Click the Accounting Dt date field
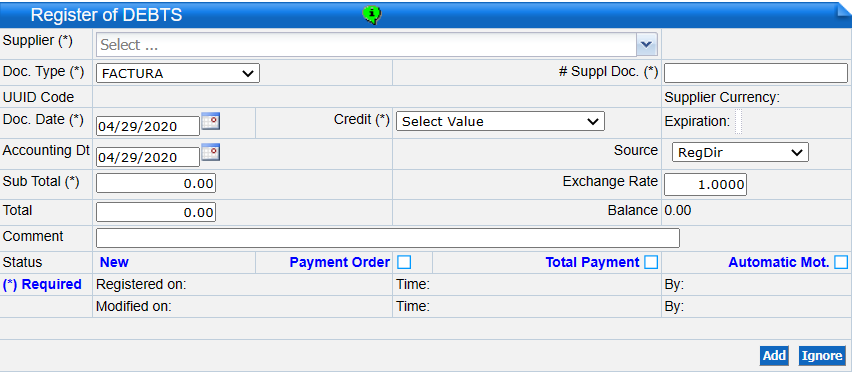 [x=148, y=157]
